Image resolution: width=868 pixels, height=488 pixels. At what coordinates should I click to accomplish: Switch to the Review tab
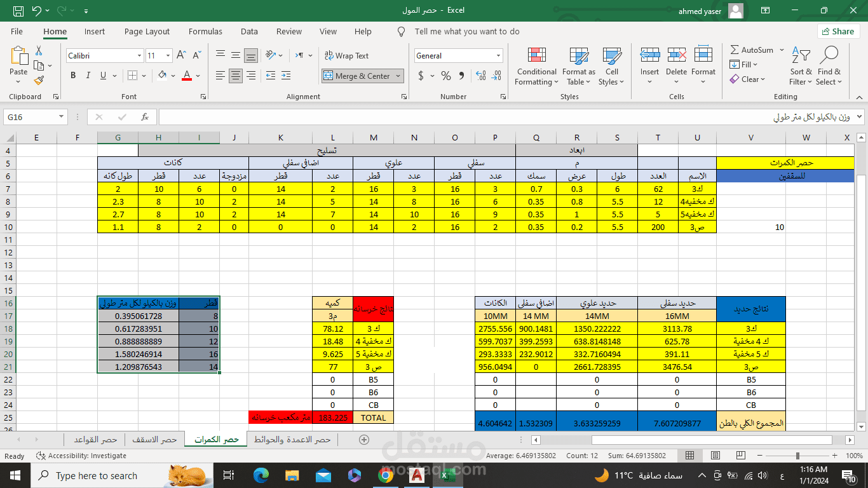click(289, 31)
